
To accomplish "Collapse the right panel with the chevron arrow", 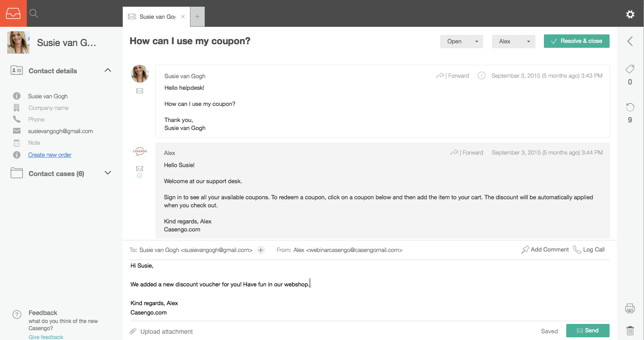I will coord(630,41).
